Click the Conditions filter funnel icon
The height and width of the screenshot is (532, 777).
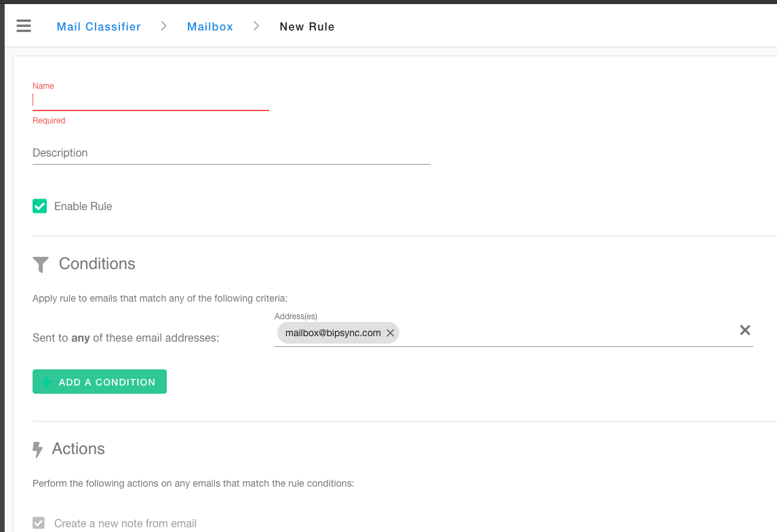coord(41,264)
